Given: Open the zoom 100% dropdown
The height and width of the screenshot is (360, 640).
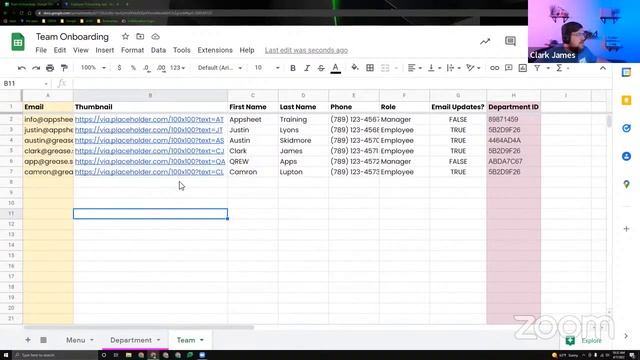Looking at the screenshot, I should (93, 68).
